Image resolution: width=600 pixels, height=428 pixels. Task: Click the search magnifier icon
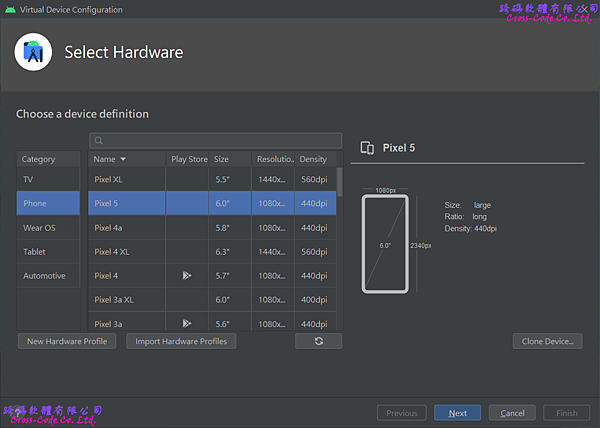99,141
